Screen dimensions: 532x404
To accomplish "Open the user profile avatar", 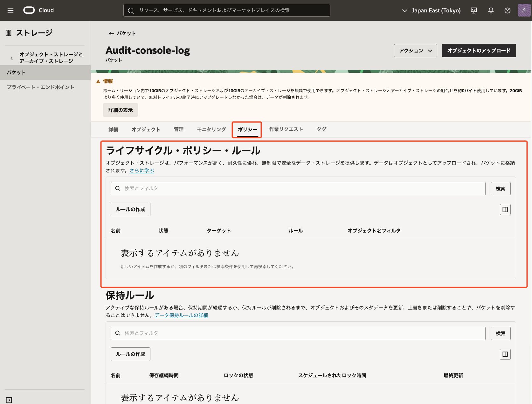I will (524, 10).
